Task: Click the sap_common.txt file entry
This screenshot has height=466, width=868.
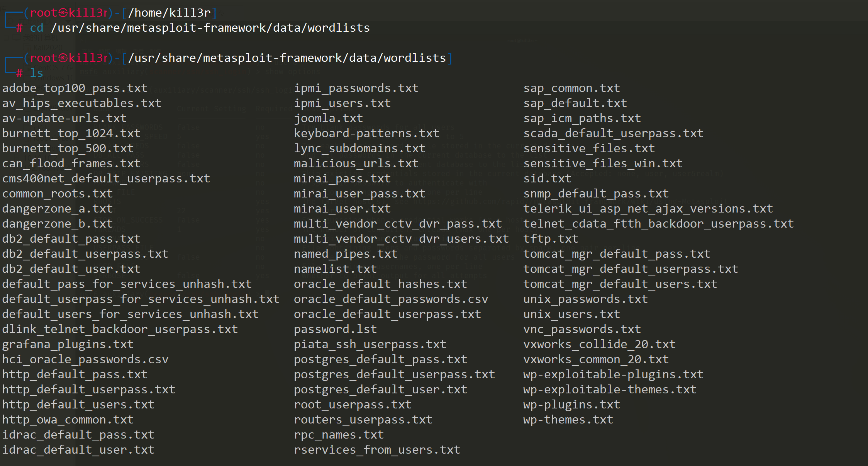Action: point(571,88)
